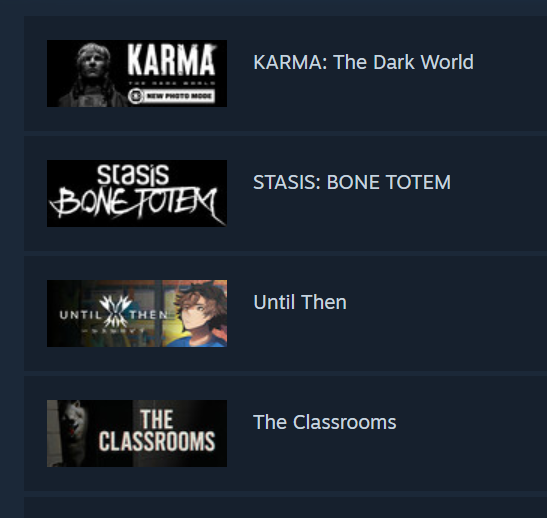Select The Classrooms title text
Image resolution: width=547 pixels, height=518 pixels.
[324, 422]
